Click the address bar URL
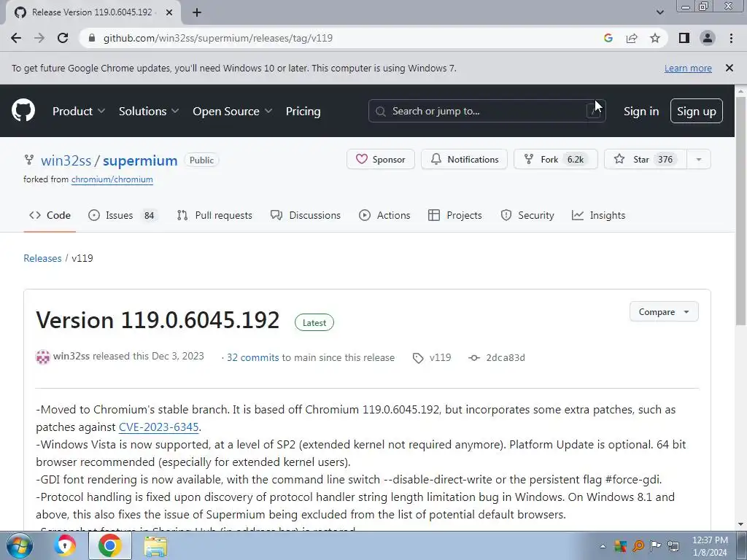Screen dimensions: 747x560 [217, 38]
